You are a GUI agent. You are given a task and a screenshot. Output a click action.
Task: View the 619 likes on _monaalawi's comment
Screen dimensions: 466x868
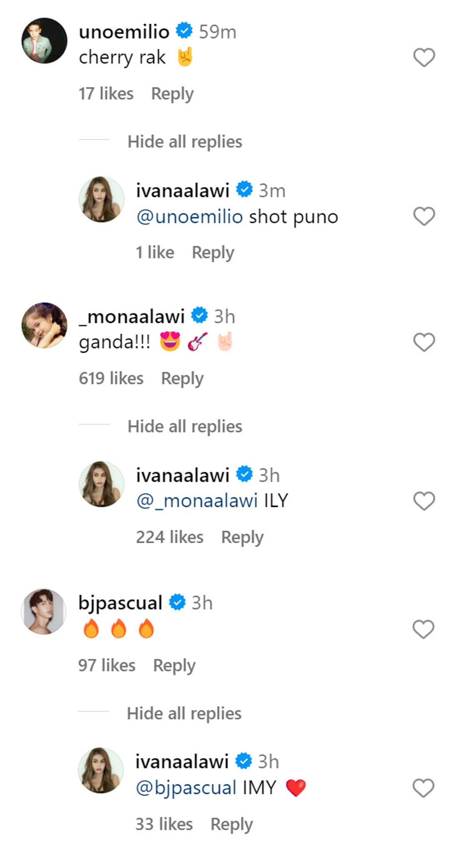coord(111,379)
